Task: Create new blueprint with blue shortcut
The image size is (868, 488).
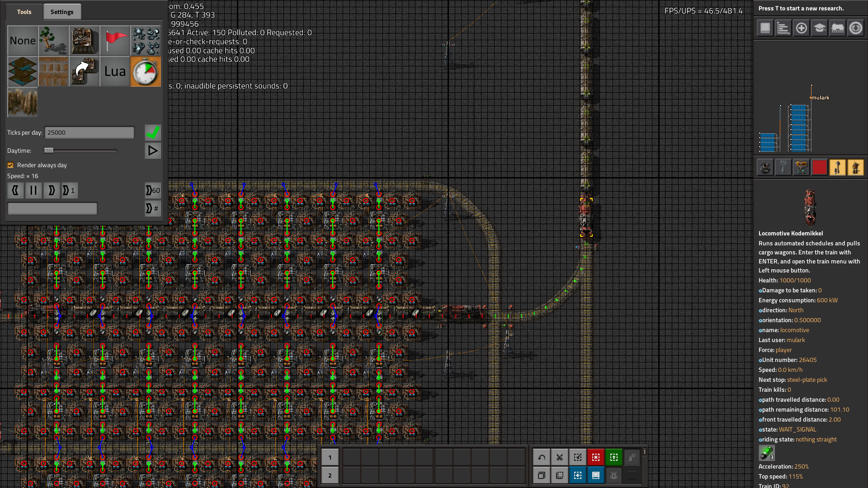Action: (x=578, y=475)
